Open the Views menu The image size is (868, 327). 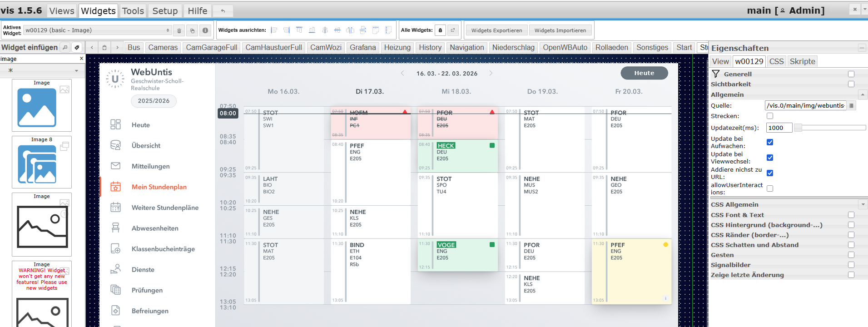point(62,11)
